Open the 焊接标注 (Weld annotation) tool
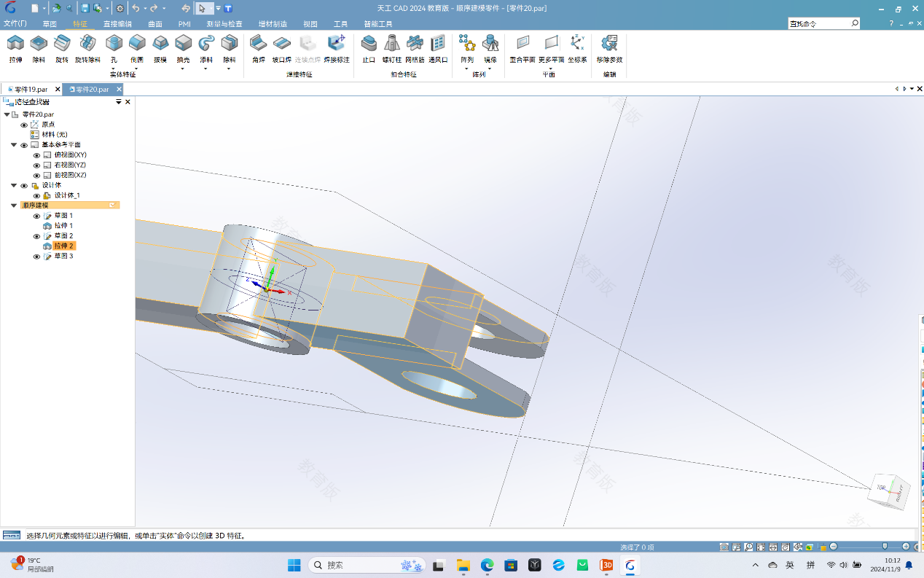 click(x=337, y=48)
